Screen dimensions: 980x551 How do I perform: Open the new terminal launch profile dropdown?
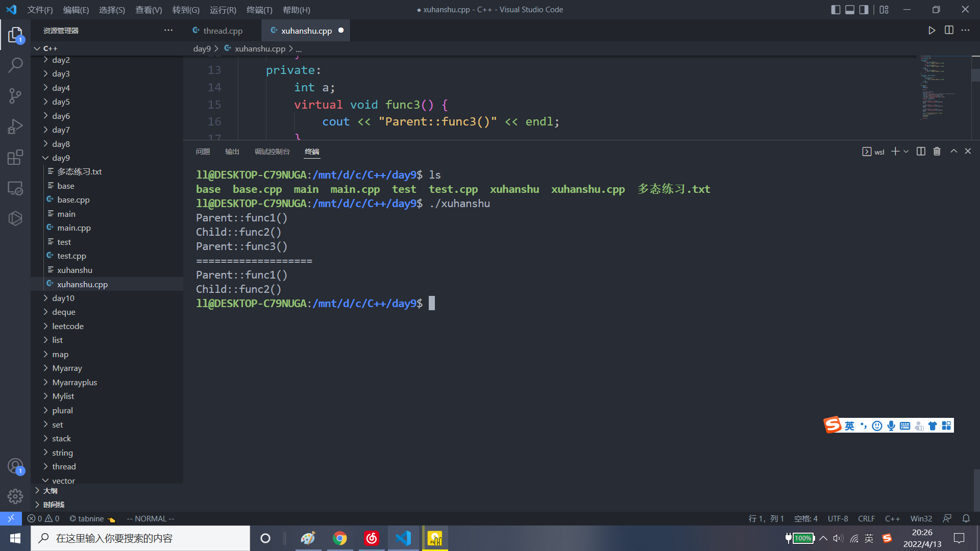pos(906,152)
